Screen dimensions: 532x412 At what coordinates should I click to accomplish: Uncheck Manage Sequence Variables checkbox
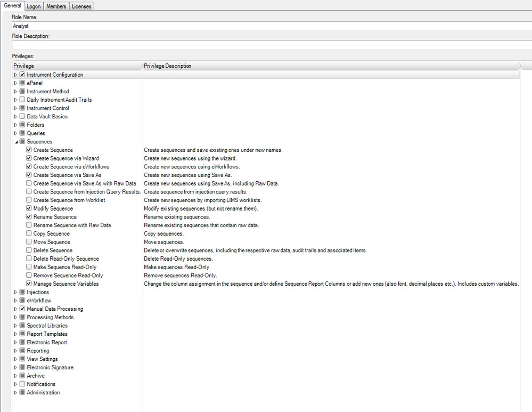pyautogui.click(x=29, y=284)
